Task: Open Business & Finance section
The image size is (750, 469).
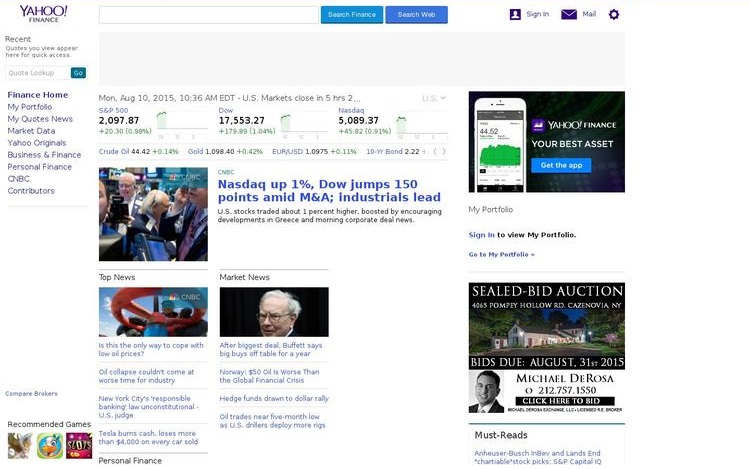Action: click(44, 154)
